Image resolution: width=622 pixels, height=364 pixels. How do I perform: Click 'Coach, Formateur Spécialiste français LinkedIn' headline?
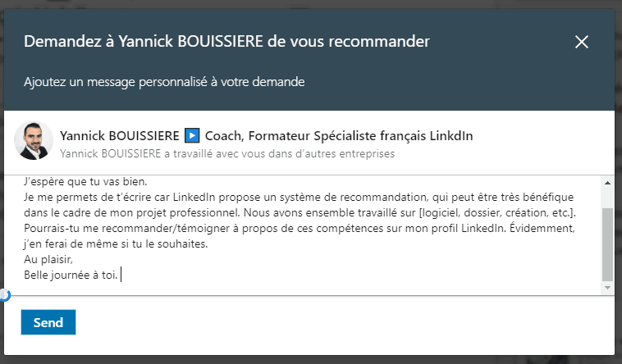coord(338,135)
